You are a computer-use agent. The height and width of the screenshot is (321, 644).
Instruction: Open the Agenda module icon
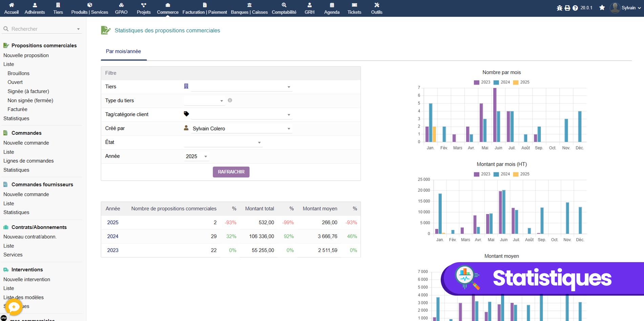[x=332, y=5]
